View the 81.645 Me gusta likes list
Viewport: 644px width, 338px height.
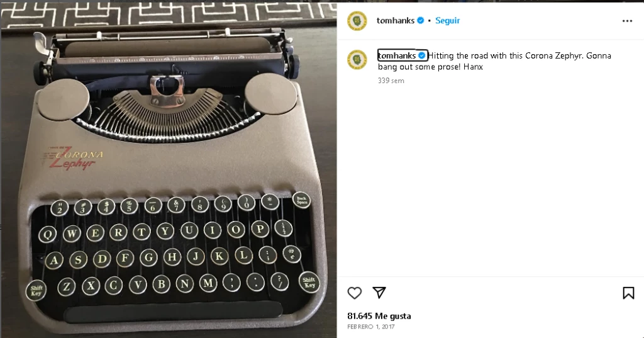(379, 316)
